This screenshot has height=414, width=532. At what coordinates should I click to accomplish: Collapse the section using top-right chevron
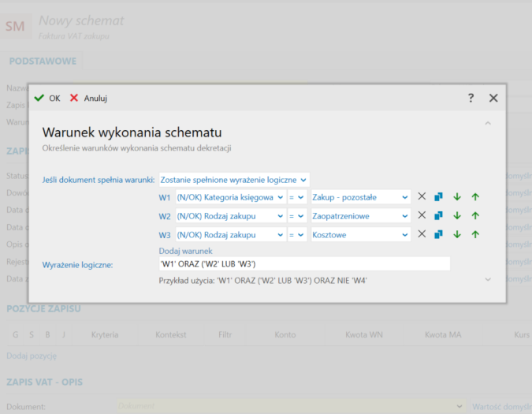point(488,123)
